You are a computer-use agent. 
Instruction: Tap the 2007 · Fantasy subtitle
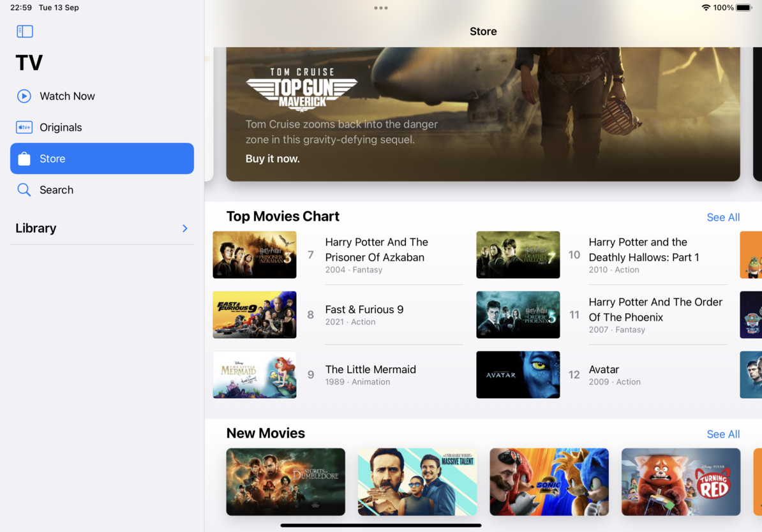[x=617, y=329]
